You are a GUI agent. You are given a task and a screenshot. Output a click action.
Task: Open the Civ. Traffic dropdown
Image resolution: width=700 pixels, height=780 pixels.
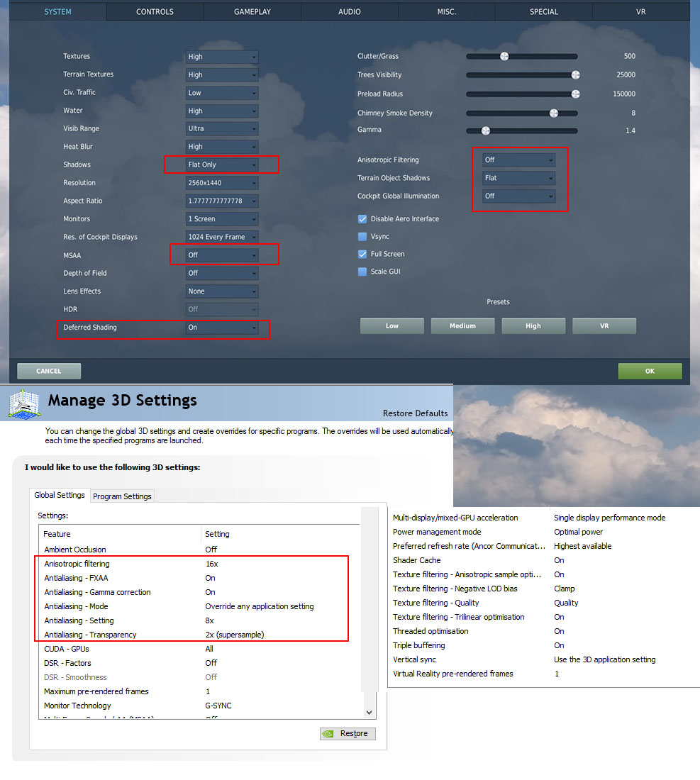coord(222,92)
